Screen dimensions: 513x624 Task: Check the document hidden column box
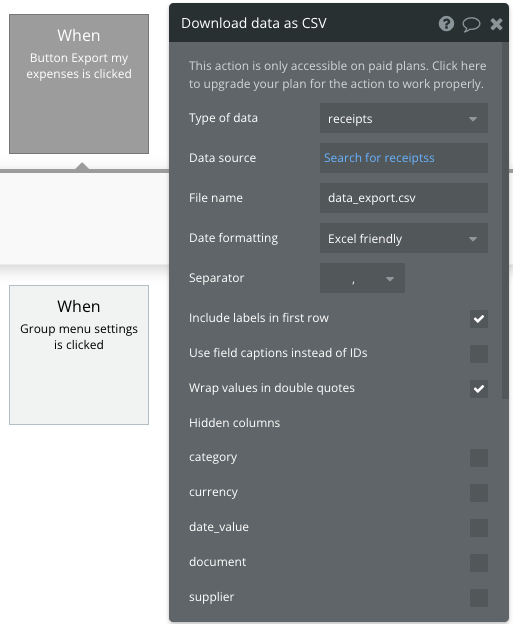pyautogui.click(x=478, y=563)
